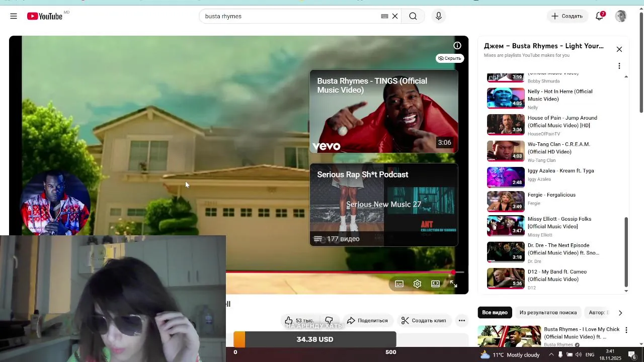
Task: Like the video, 53 тыс.
Action: click(300, 320)
